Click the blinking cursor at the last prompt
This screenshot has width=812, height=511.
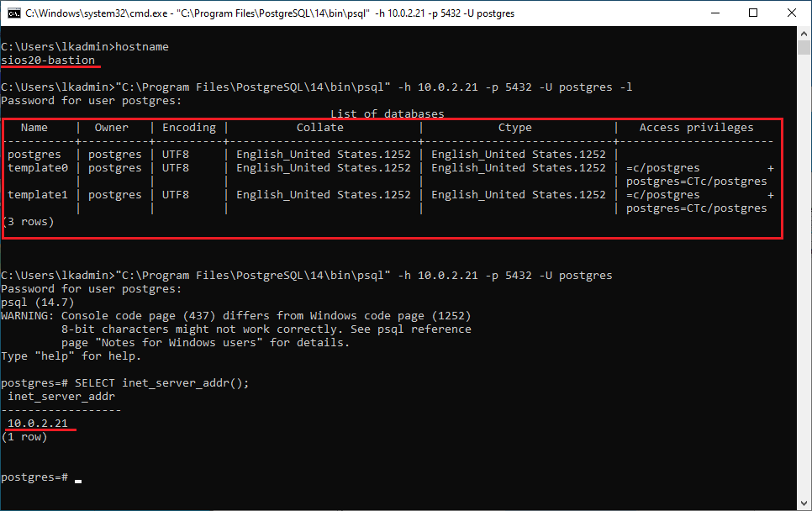point(78,479)
